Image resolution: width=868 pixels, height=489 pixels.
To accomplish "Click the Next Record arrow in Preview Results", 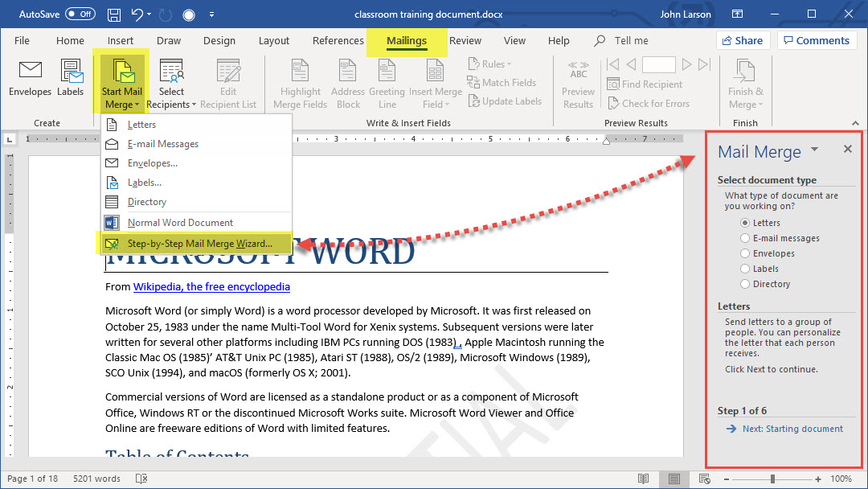I will click(686, 64).
